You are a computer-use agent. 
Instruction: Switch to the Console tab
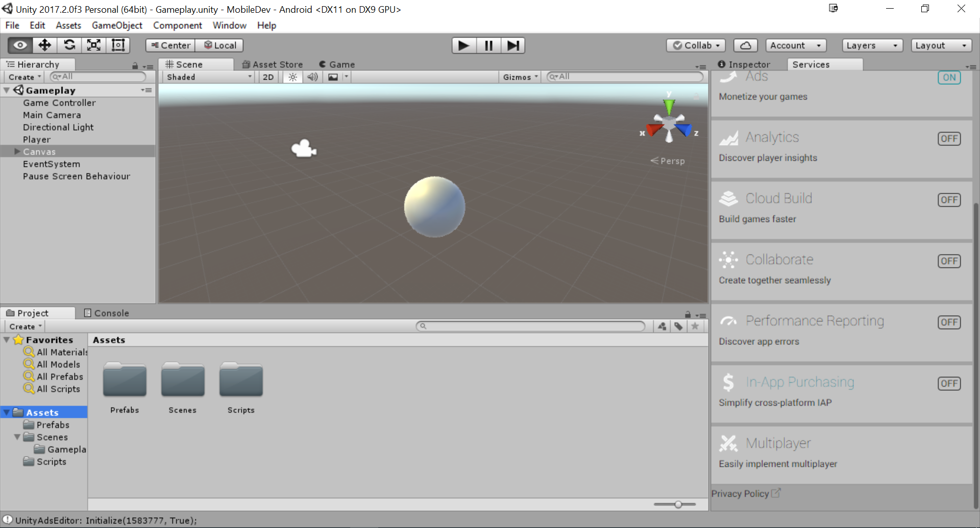(x=106, y=313)
